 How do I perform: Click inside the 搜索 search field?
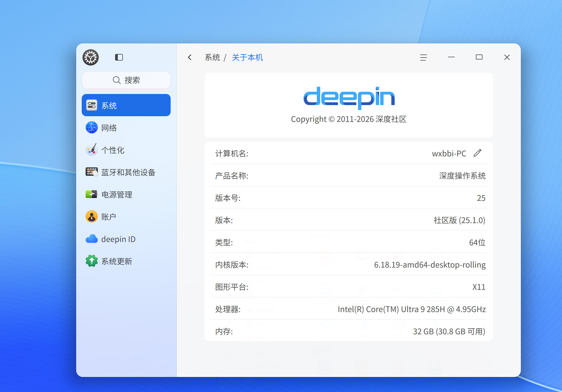point(133,80)
